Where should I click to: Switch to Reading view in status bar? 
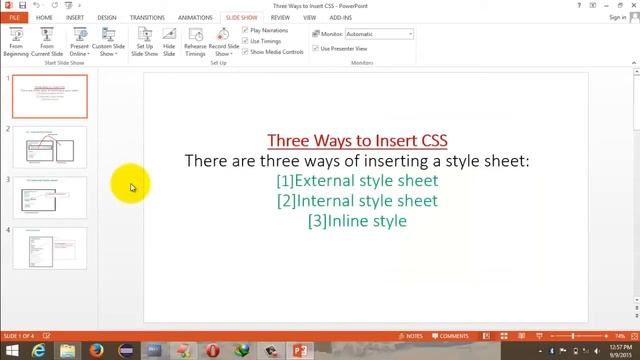pyautogui.click(x=522, y=336)
